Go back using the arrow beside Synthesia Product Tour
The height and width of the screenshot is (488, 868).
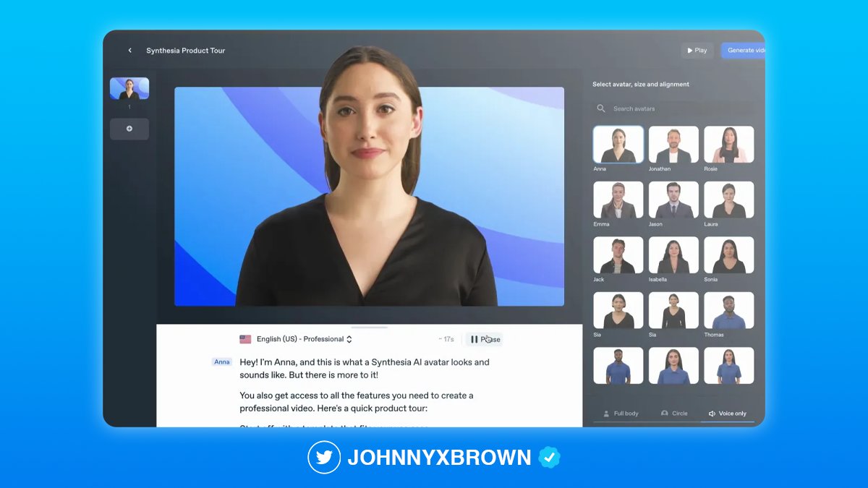tap(130, 51)
